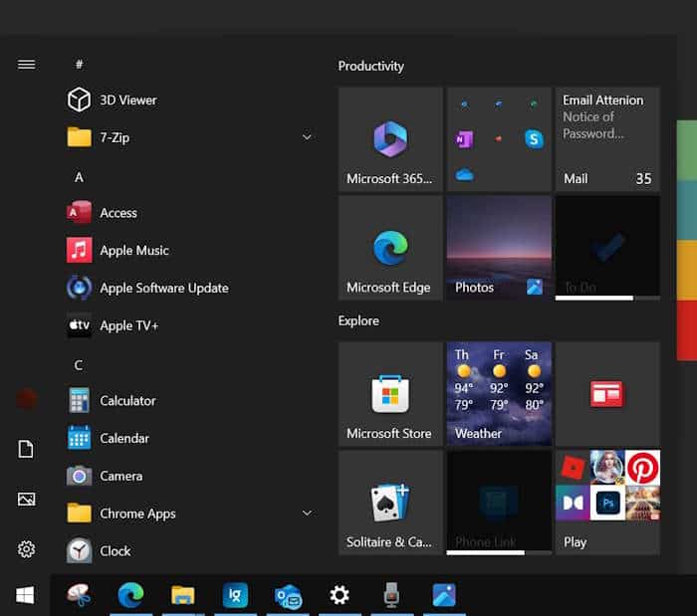
Task: Open Pictures from the Start sidebar
Action: point(26,500)
